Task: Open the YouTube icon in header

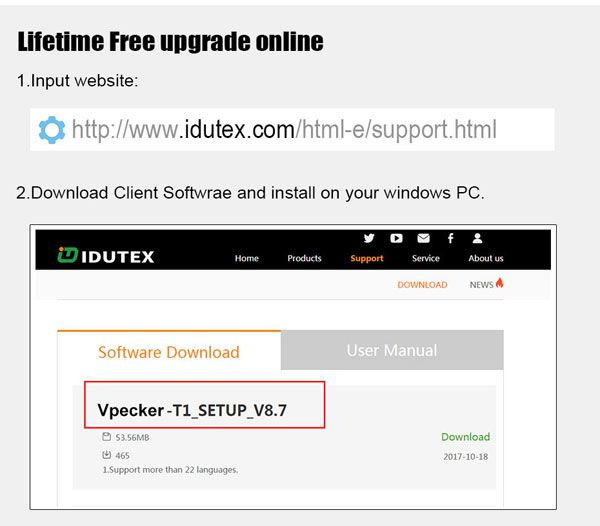Action: (396, 238)
